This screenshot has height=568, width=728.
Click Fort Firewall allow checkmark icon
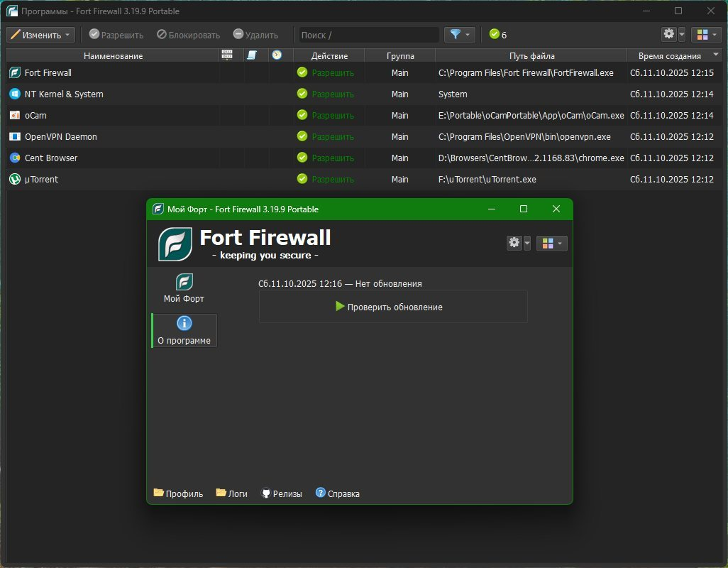302,72
